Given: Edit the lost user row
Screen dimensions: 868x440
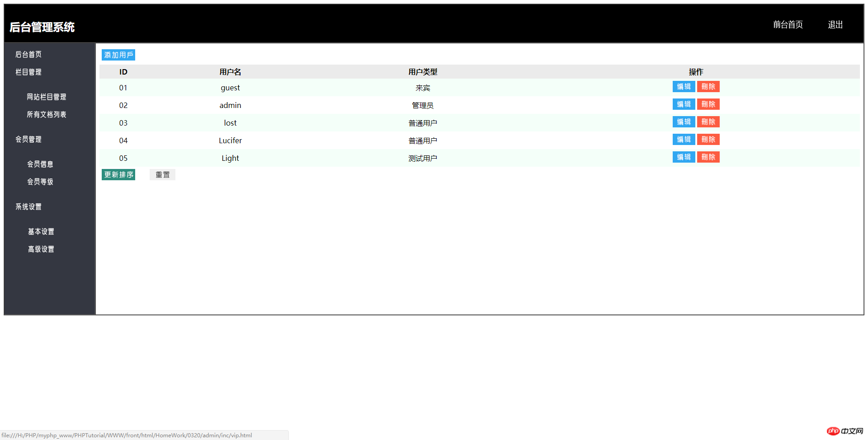Looking at the screenshot, I should point(684,122).
